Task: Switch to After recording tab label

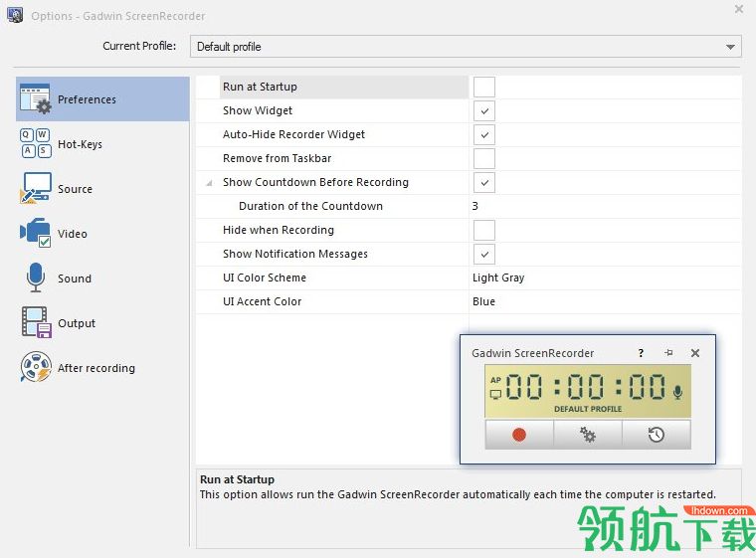Action: [x=96, y=368]
